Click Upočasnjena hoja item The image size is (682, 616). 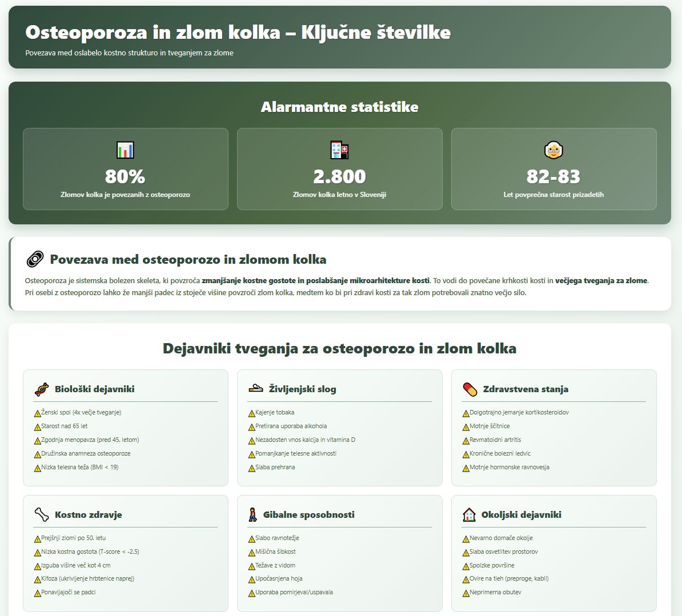[279, 579]
